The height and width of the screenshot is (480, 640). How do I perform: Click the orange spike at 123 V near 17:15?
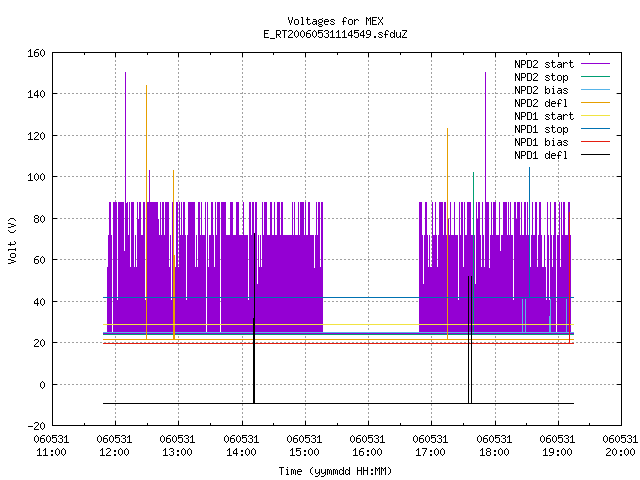pyautogui.click(x=447, y=233)
